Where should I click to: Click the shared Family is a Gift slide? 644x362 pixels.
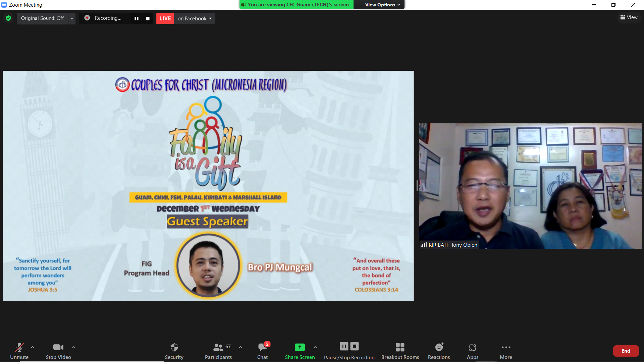pos(208,186)
